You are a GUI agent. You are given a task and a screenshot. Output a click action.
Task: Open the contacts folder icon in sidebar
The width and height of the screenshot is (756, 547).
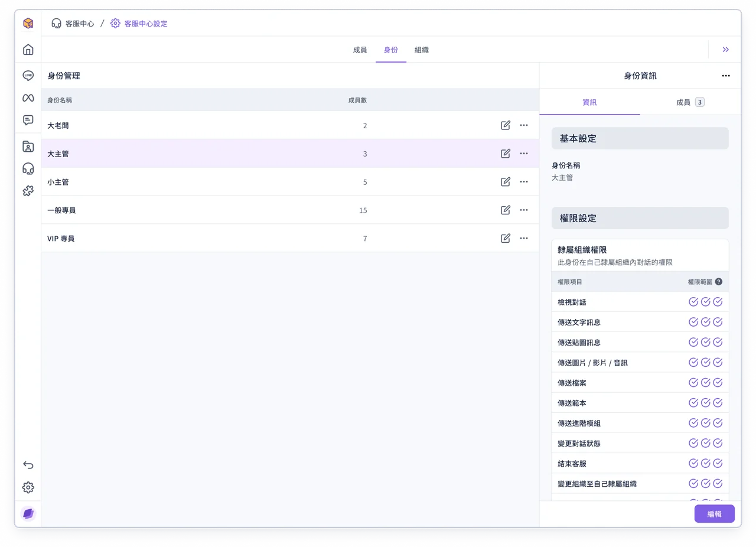coord(28,146)
